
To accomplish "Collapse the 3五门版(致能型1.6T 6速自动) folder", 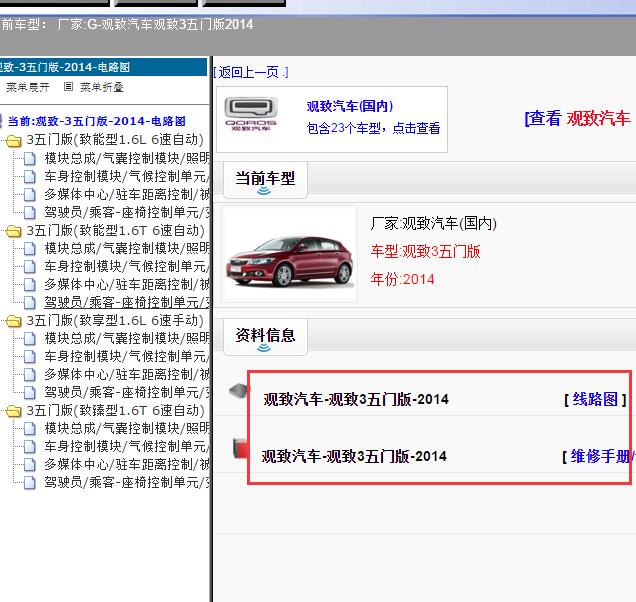I will tap(115, 230).
